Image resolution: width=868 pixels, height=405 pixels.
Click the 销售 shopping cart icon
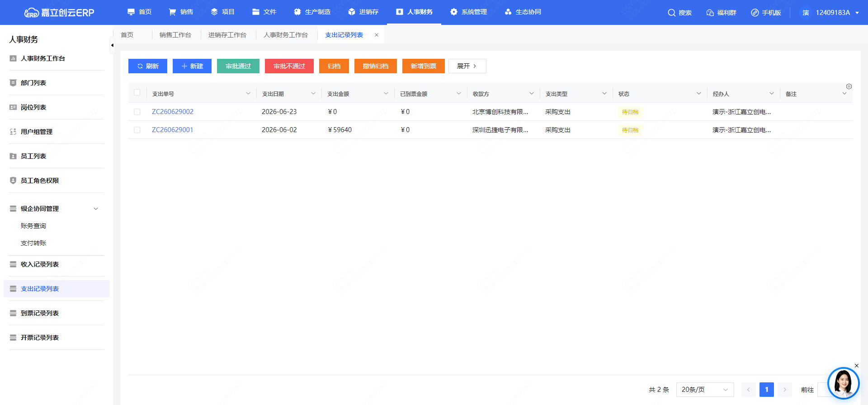(x=172, y=12)
